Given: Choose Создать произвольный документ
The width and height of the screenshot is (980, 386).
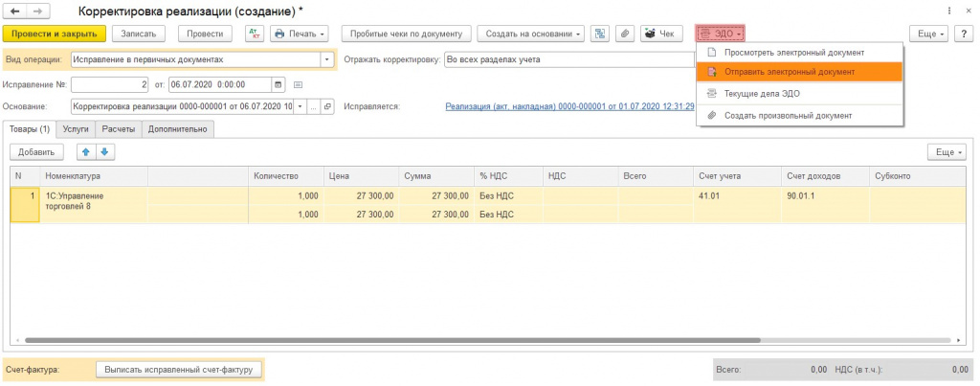Looking at the screenshot, I should [x=799, y=115].
